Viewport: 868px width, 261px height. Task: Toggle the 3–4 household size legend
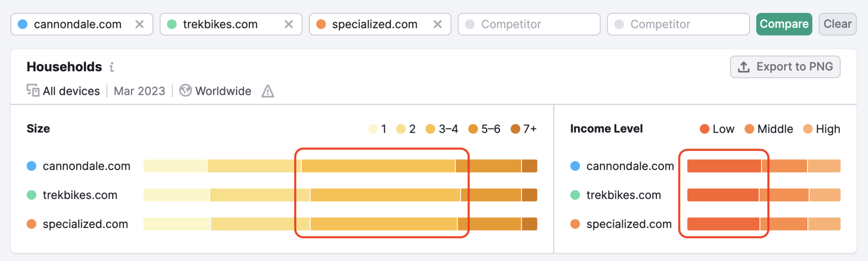tap(442, 129)
